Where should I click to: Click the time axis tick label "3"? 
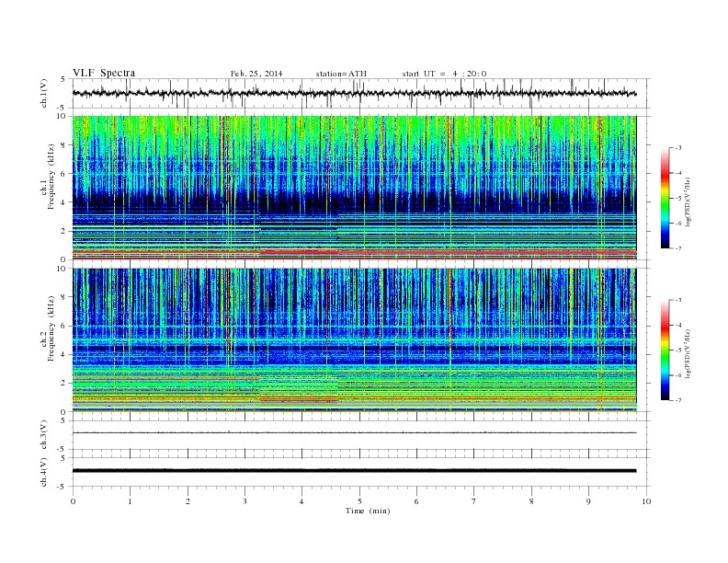(245, 501)
